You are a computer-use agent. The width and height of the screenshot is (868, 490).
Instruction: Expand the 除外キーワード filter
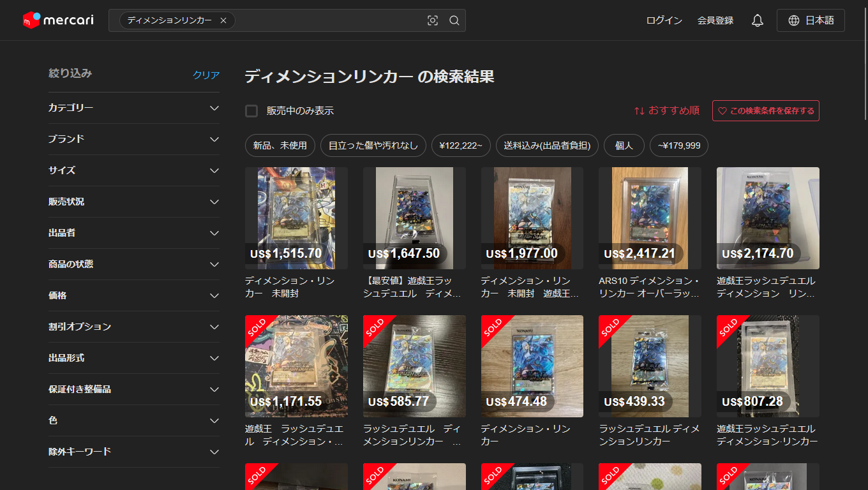tap(134, 452)
